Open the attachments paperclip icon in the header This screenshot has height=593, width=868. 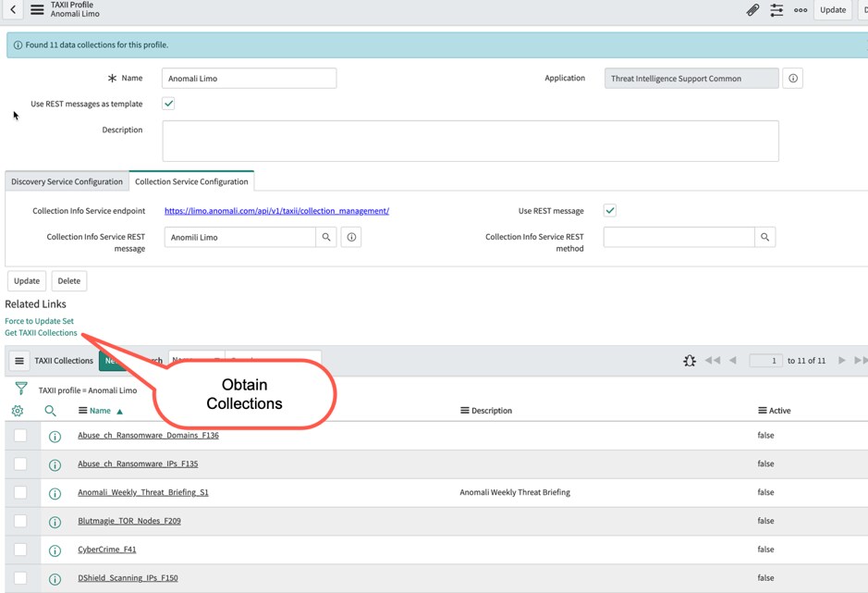(751, 9)
